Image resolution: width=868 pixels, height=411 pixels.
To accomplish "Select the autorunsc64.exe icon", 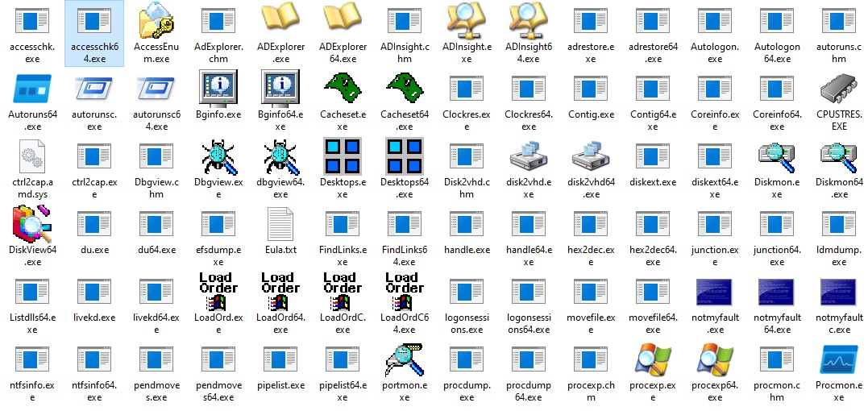I will tap(156, 89).
